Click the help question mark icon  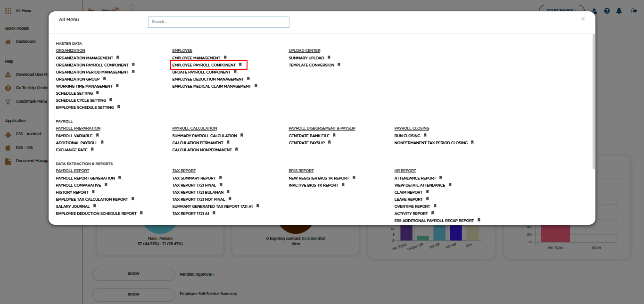[607, 11]
